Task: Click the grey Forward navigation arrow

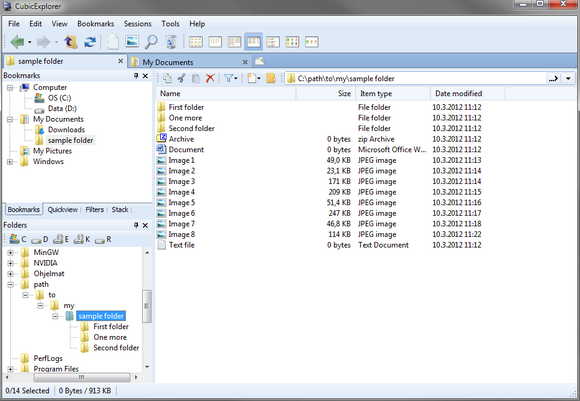Action: pyautogui.click(x=44, y=42)
